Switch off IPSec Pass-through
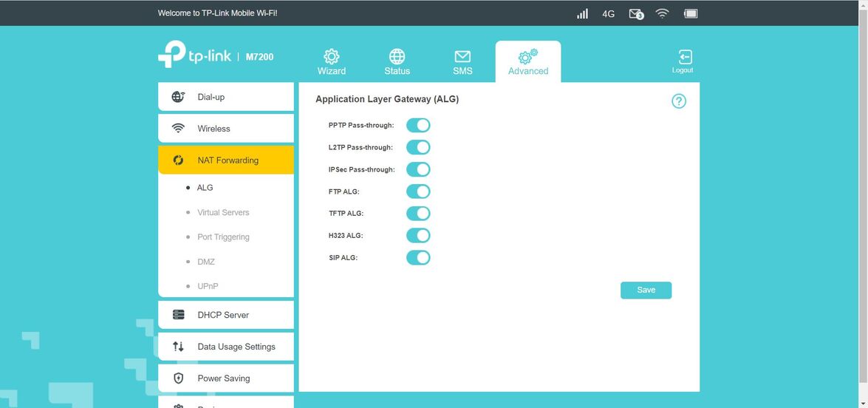Screen dimensions: 868x408 point(418,169)
